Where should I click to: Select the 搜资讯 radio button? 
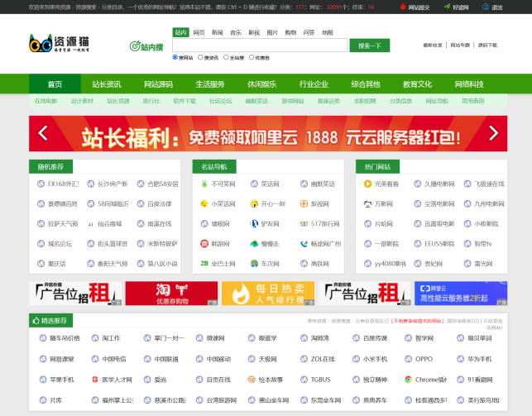(x=200, y=57)
